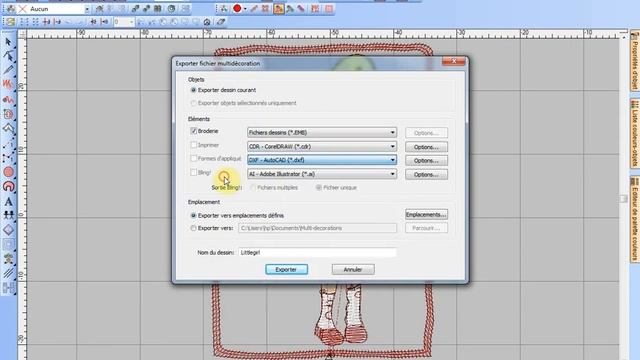Select the arrow selection tool
Image resolution: width=640 pixels, height=360 pixels.
click(8, 42)
